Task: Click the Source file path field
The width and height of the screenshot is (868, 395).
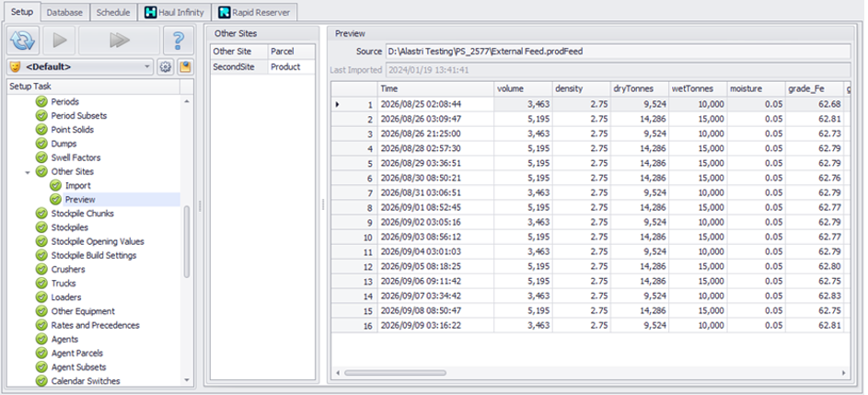Action: point(618,52)
